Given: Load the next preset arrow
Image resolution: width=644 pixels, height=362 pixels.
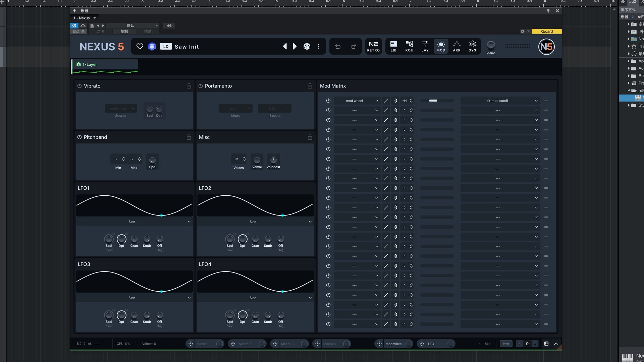Looking at the screenshot, I should point(295,47).
